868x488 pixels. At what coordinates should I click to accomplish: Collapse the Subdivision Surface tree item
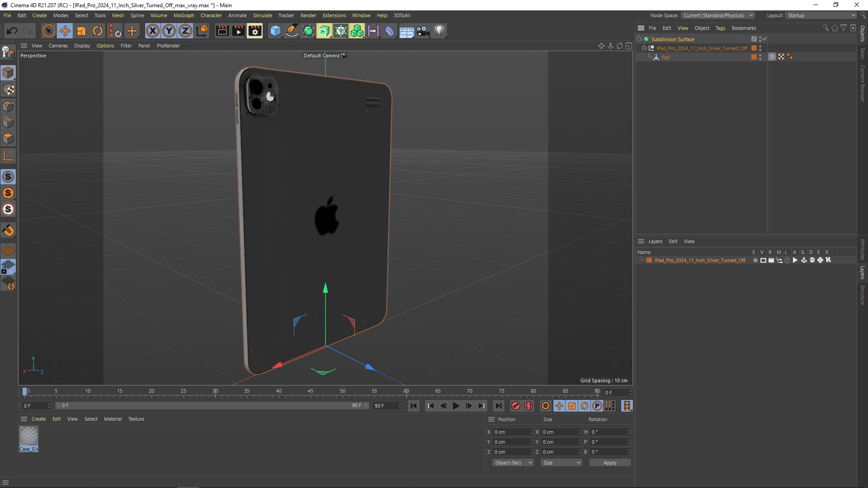point(639,39)
